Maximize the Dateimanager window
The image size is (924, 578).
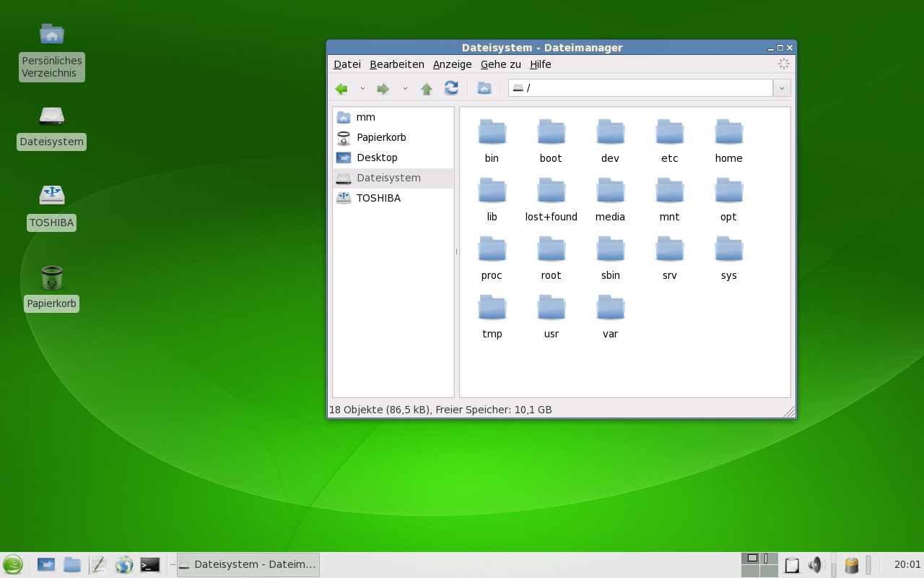tap(780, 48)
